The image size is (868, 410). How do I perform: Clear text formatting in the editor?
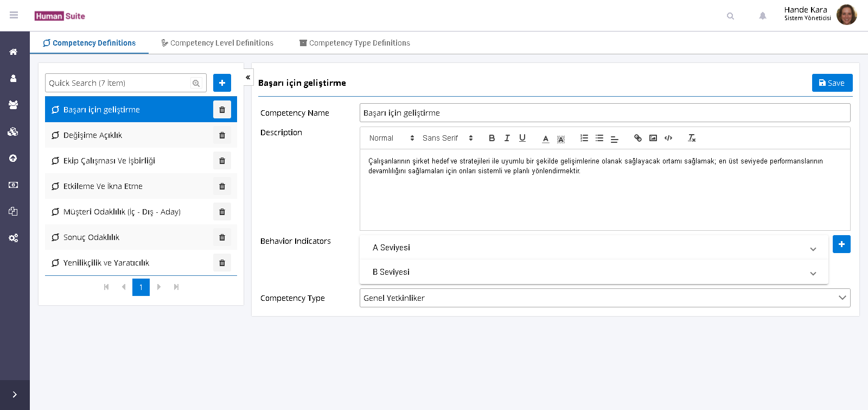click(691, 138)
